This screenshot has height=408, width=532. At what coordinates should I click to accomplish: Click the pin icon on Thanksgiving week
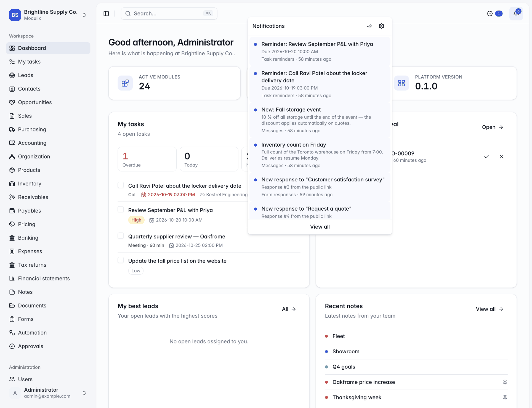tap(505, 398)
